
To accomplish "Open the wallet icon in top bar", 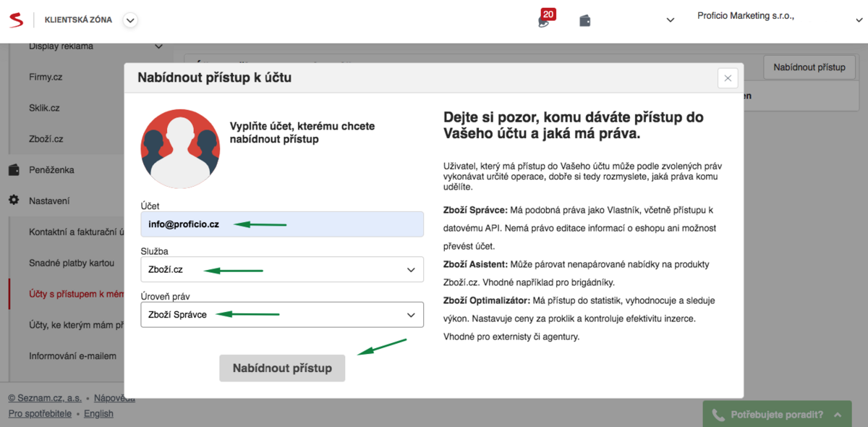I will (x=585, y=20).
